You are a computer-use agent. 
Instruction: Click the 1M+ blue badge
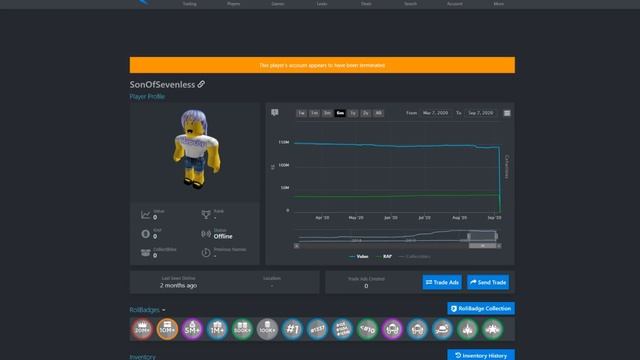[217, 329]
